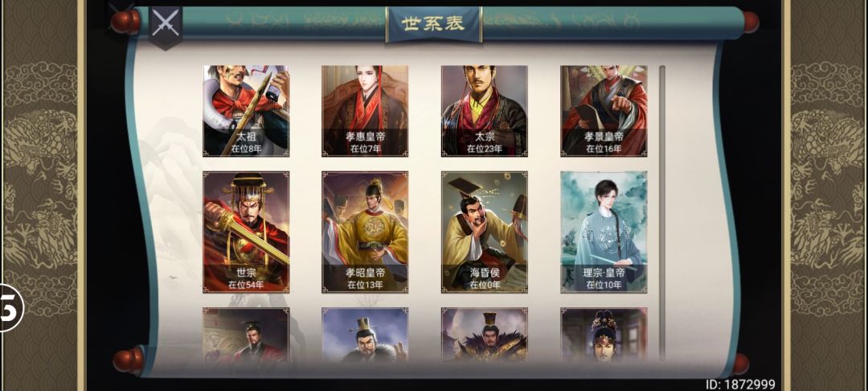868x391 pixels.
Task: Click the red scroll knob at top left
Action: (x=125, y=22)
